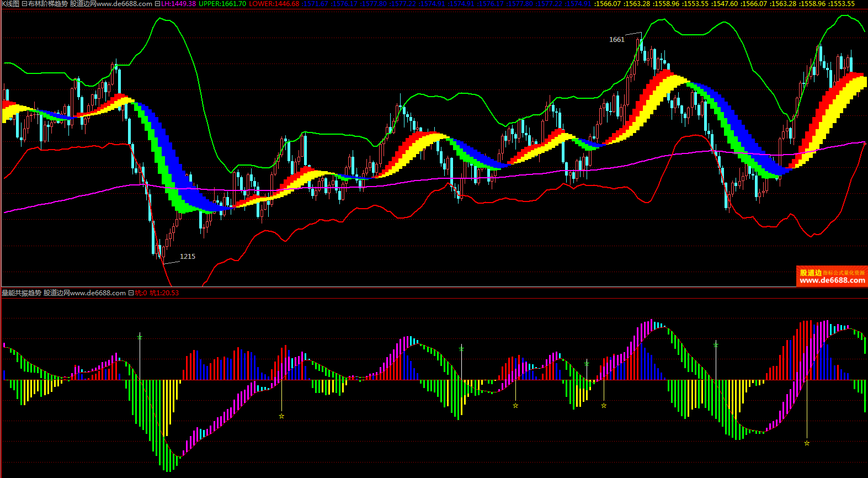Click the 1661 high price label
Screen dimensions: 868x478
tap(616, 40)
